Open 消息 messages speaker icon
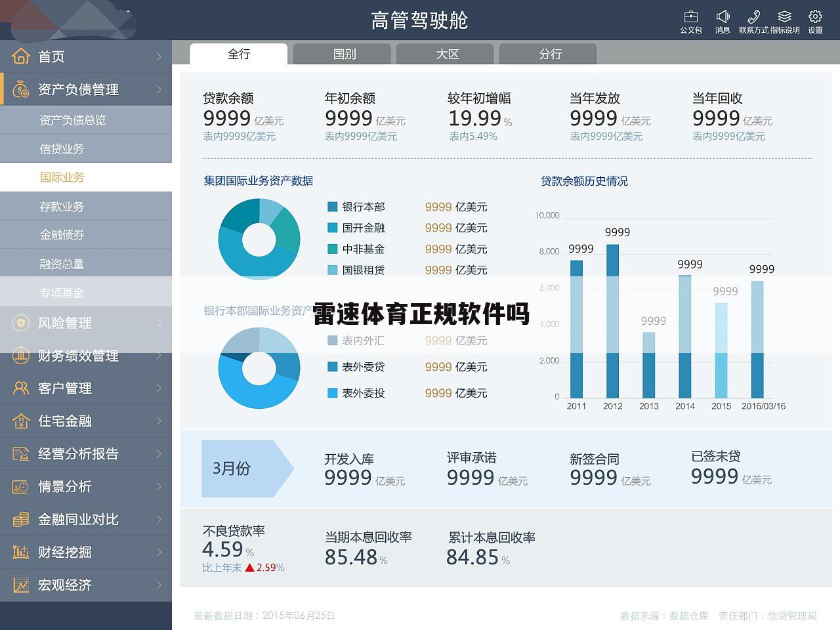Screen dimensions: 840x630 [x=723, y=16]
